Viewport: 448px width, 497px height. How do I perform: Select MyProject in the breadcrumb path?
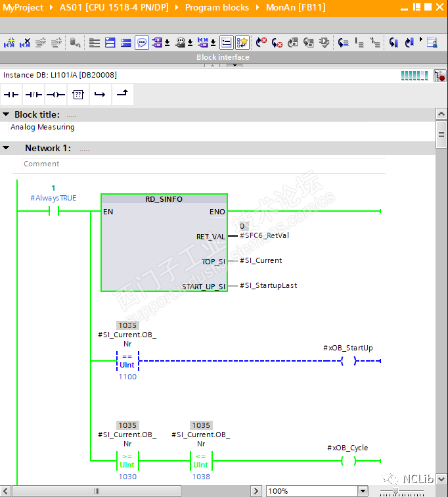[24, 7]
